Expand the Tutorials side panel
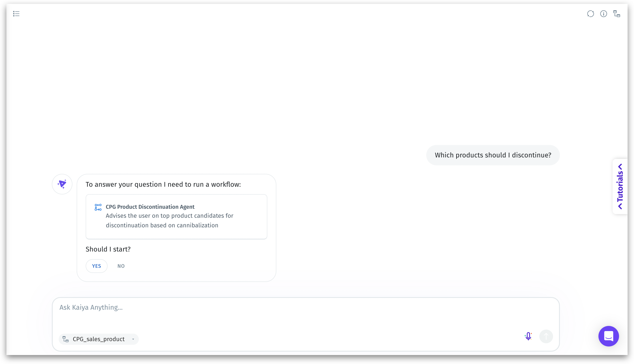634x364 pixels. 619,186
